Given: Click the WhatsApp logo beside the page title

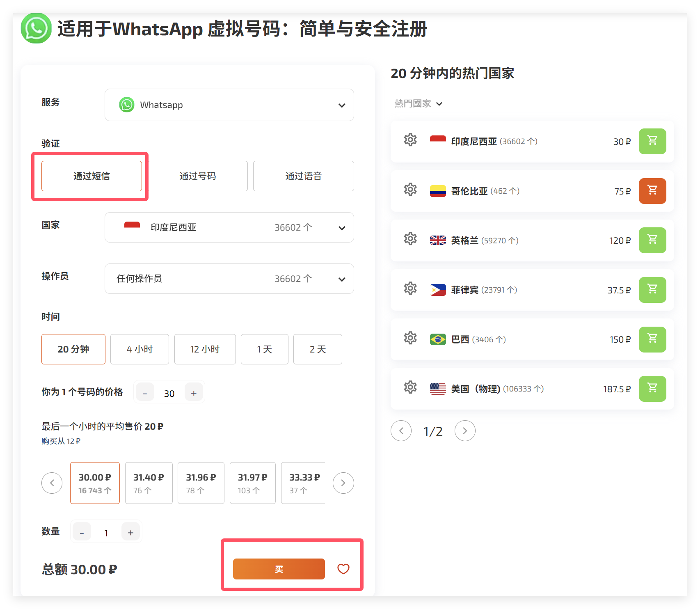Looking at the screenshot, I should [36, 28].
